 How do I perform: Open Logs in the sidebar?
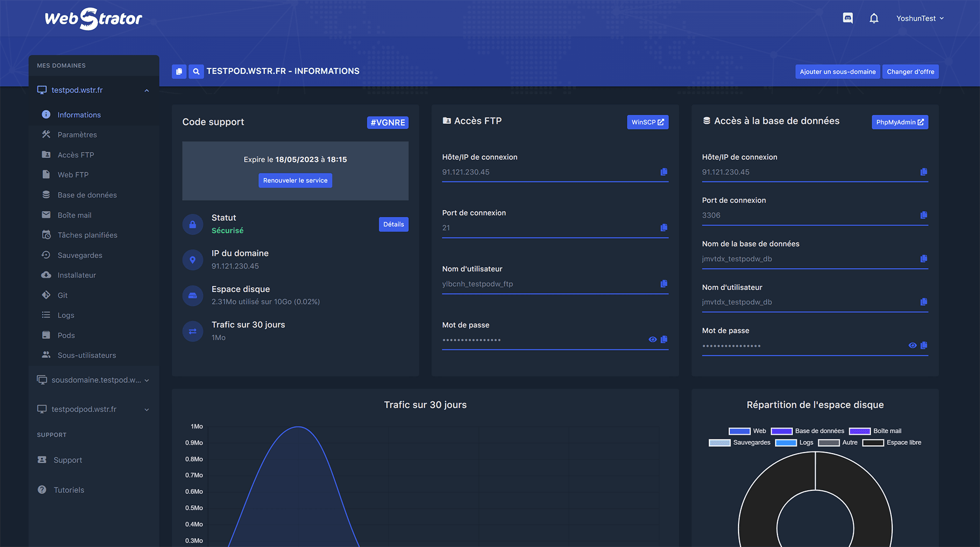coord(66,315)
